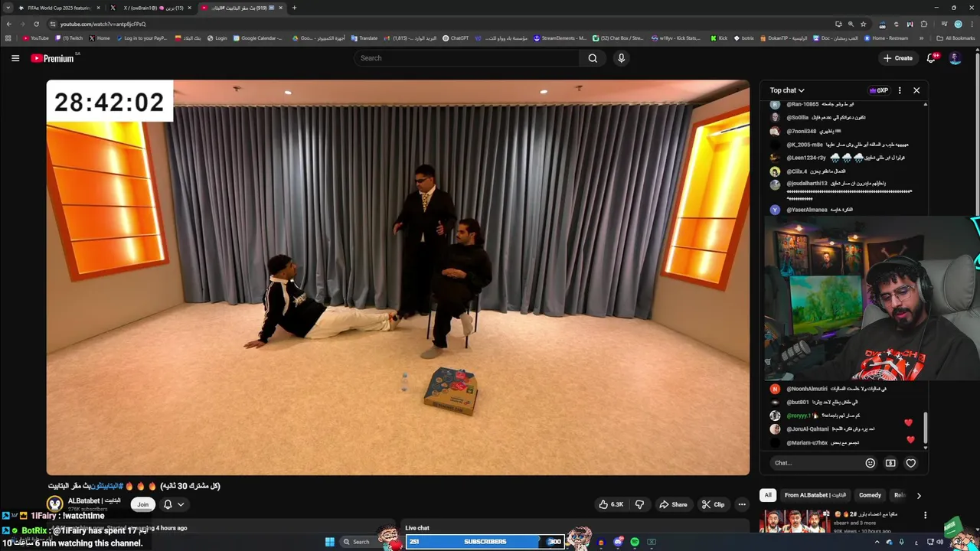Open live chat more options menu

(x=900, y=90)
